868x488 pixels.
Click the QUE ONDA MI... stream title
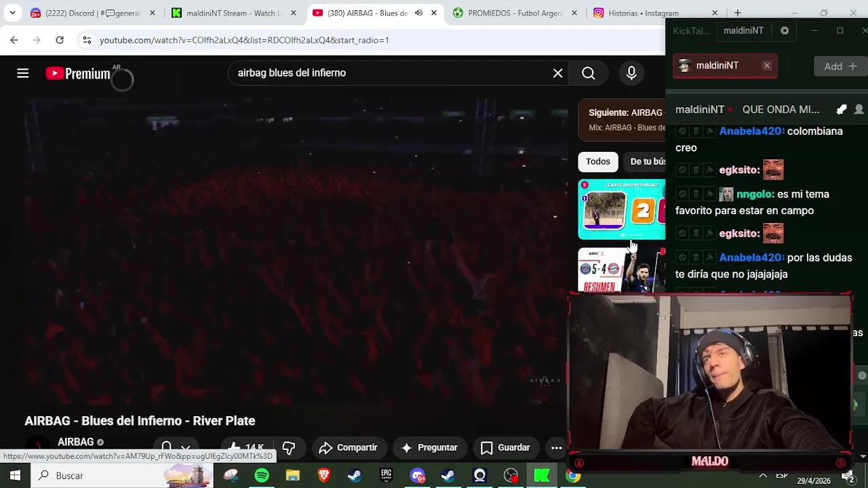coord(781,110)
